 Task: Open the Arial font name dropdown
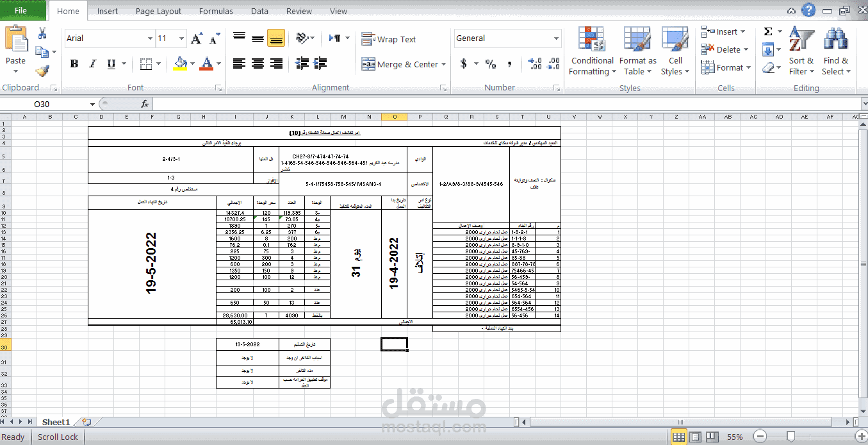150,38
